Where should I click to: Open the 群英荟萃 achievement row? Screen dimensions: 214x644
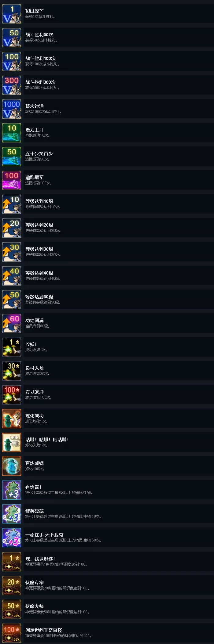coord(119,514)
